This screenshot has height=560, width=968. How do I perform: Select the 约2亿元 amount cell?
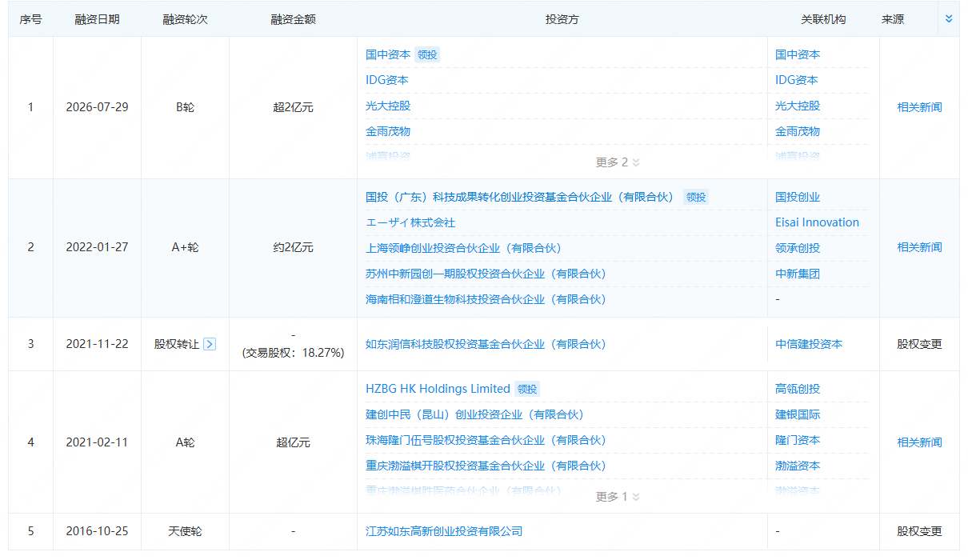pyautogui.click(x=293, y=247)
